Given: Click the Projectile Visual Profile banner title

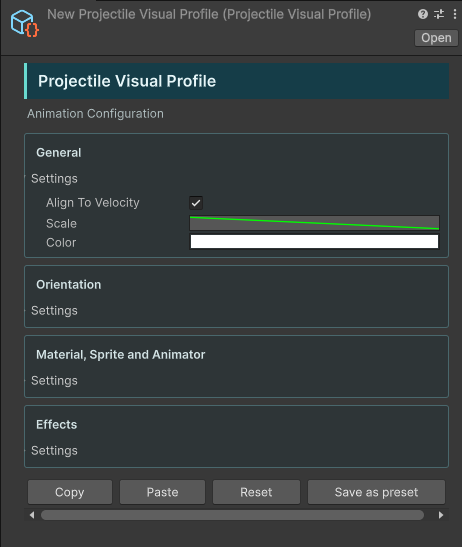Looking at the screenshot, I should click(x=127, y=81).
